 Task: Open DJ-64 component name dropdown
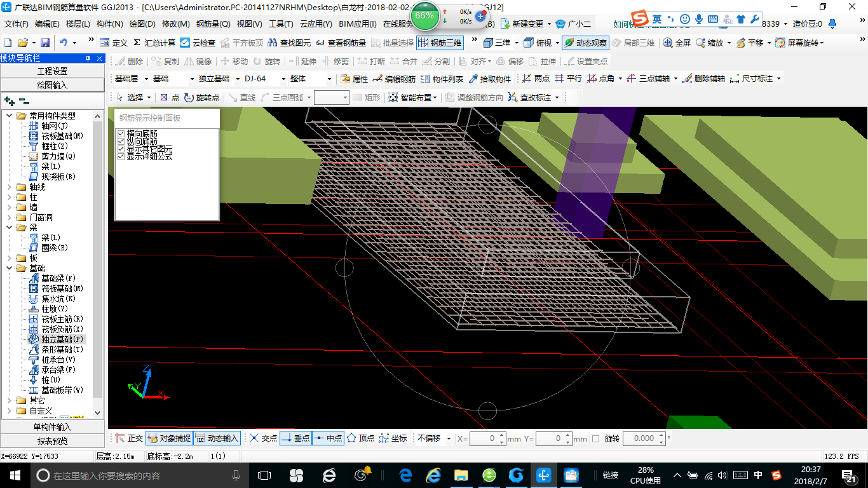(283, 79)
